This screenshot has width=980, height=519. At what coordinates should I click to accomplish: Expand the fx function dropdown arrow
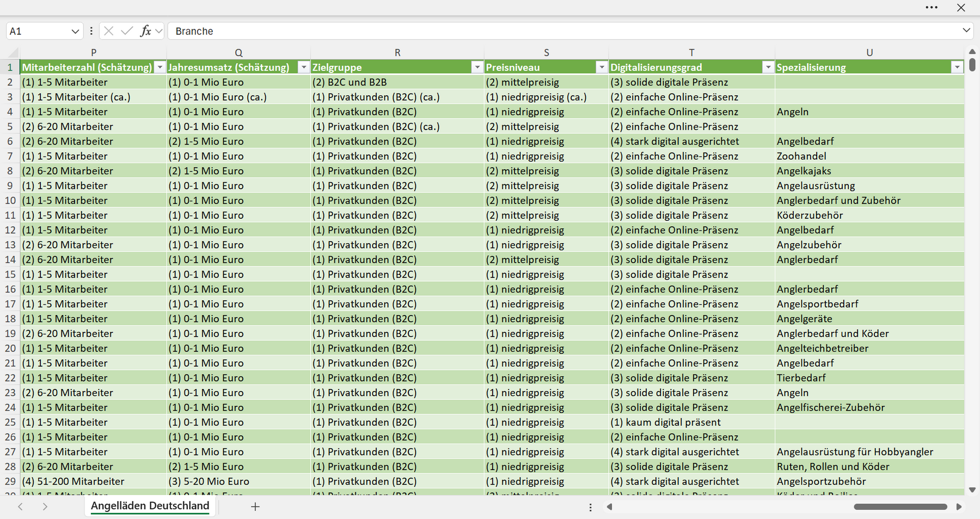point(159,31)
